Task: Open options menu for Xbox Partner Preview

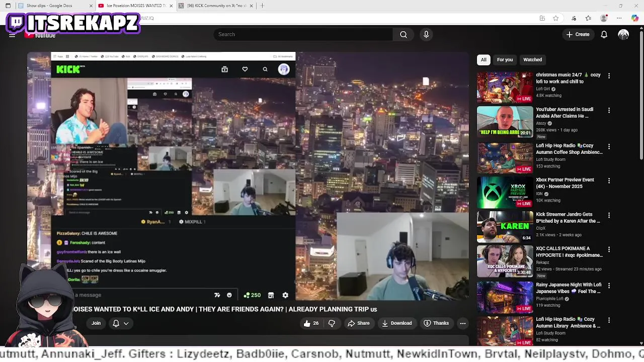Action: pyautogui.click(x=609, y=180)
